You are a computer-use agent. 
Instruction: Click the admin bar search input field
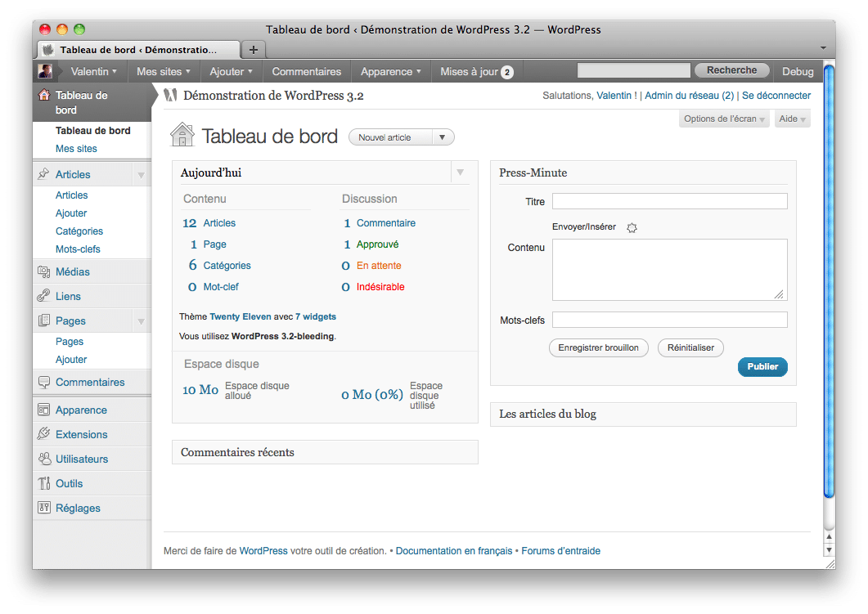(x=634, y=70)
